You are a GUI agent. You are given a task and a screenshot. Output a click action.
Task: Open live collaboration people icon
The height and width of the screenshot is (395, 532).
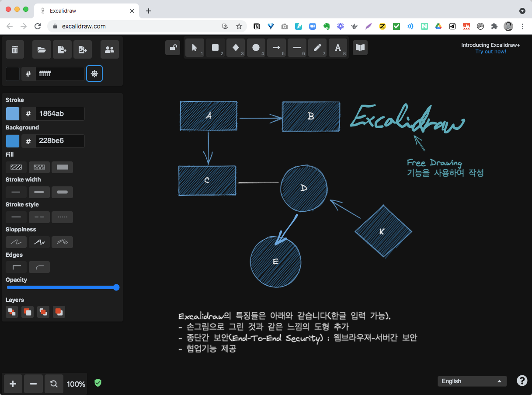click(110, 49)
